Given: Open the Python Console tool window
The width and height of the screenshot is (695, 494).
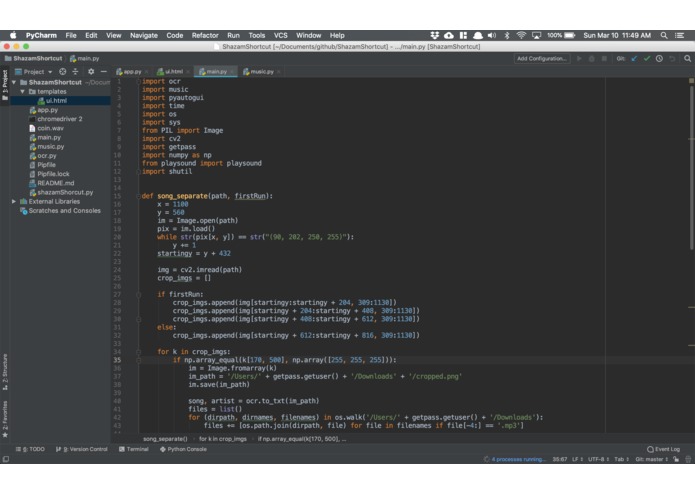Looking at the screenshot, I should coord(183,449).
